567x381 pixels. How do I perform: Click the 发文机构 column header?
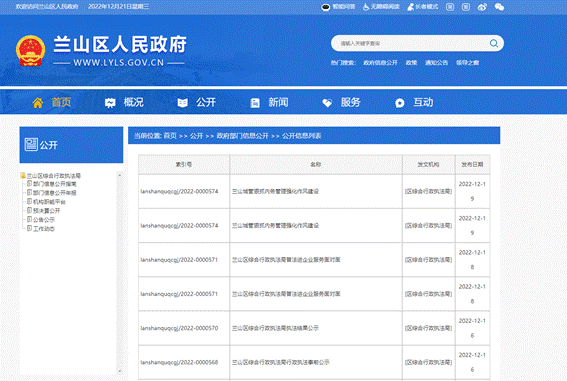point(428,164)
